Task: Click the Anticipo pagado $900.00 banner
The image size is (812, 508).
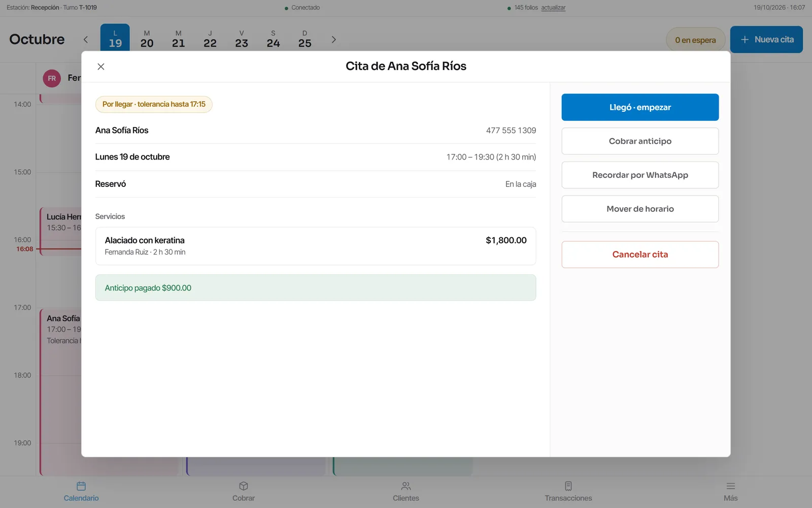Action: [x=316, y=288]
